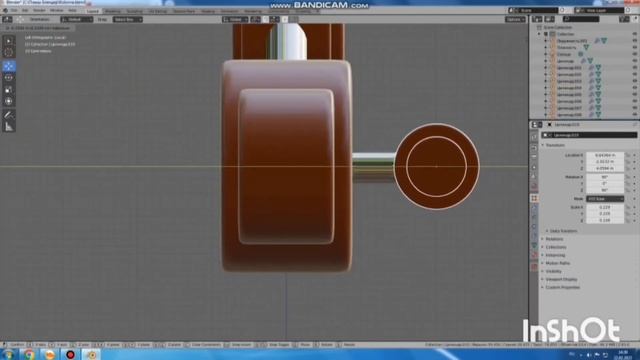Click the outliner filter icon
Screen dimensions: 640x360
click(x=624, y=19)
